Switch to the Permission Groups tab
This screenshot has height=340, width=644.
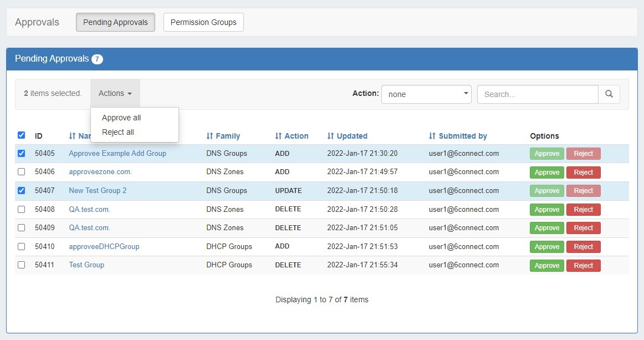coord(203,22)
